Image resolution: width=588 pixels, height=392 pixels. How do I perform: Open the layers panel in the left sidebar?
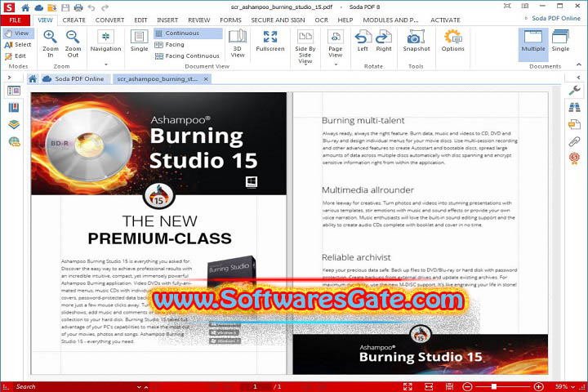[14, 124]
